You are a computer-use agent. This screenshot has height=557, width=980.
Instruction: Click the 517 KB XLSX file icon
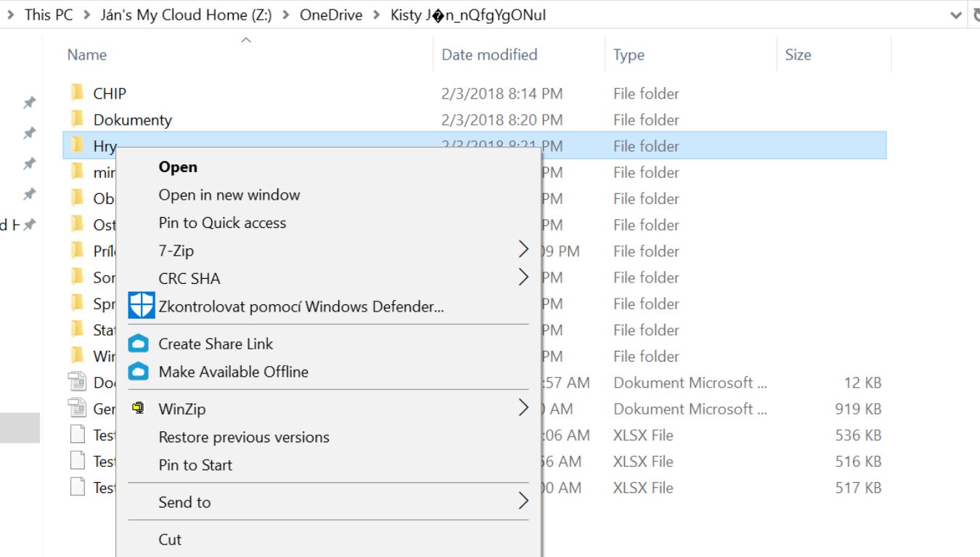pos(77,487)
